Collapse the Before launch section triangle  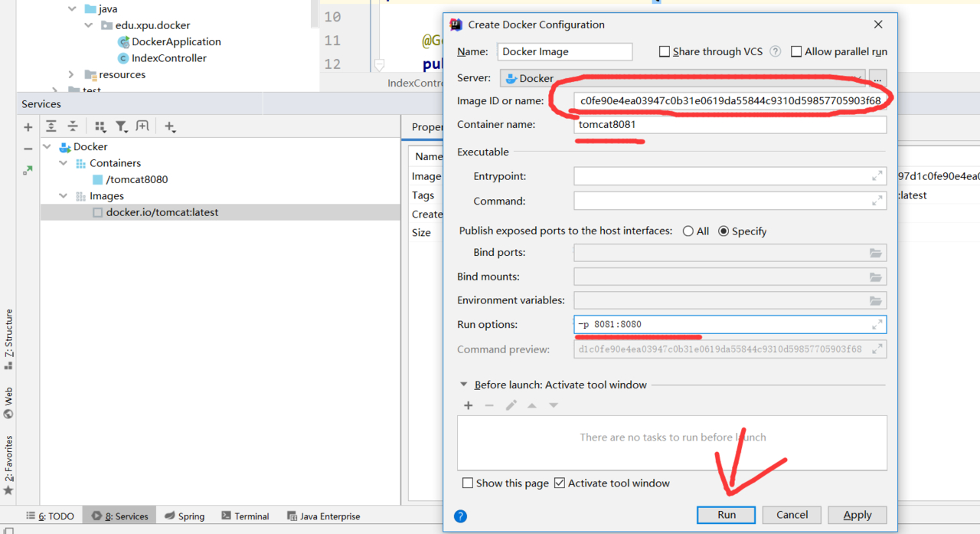(463, 385)
